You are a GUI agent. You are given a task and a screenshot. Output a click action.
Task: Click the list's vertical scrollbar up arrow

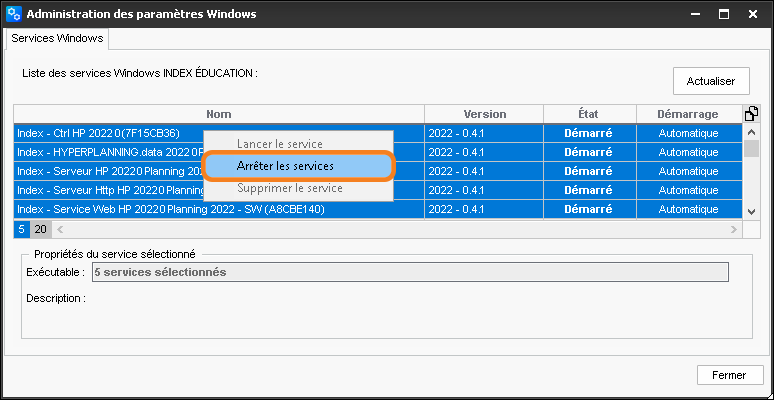[751, 132]
